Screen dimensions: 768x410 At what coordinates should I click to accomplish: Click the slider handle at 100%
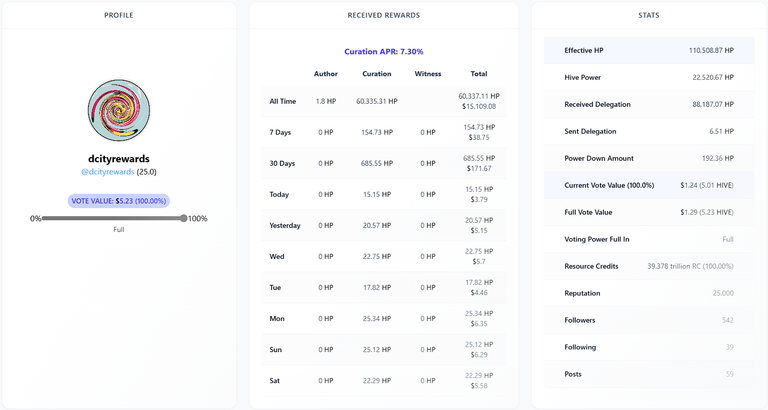click(x=184, y=218)
